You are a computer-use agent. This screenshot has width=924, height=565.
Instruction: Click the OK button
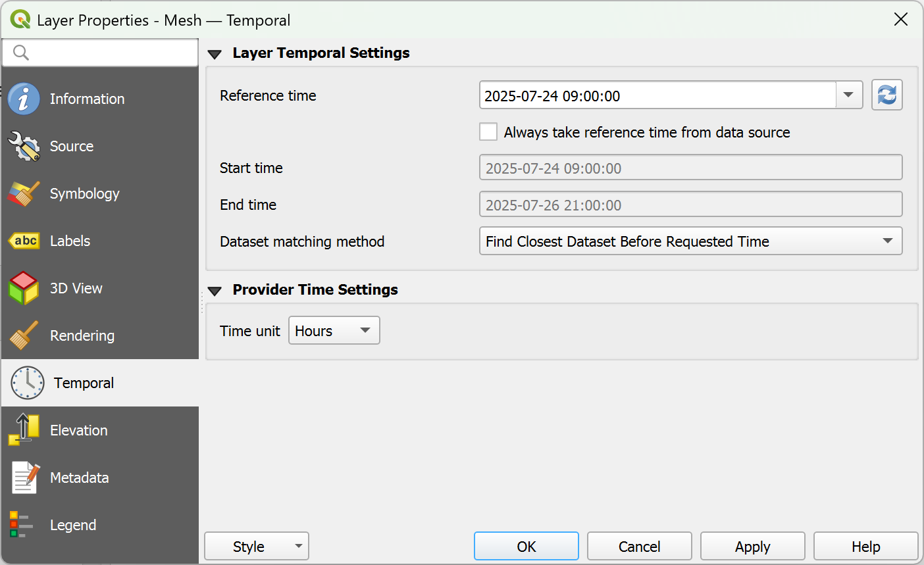526,547
